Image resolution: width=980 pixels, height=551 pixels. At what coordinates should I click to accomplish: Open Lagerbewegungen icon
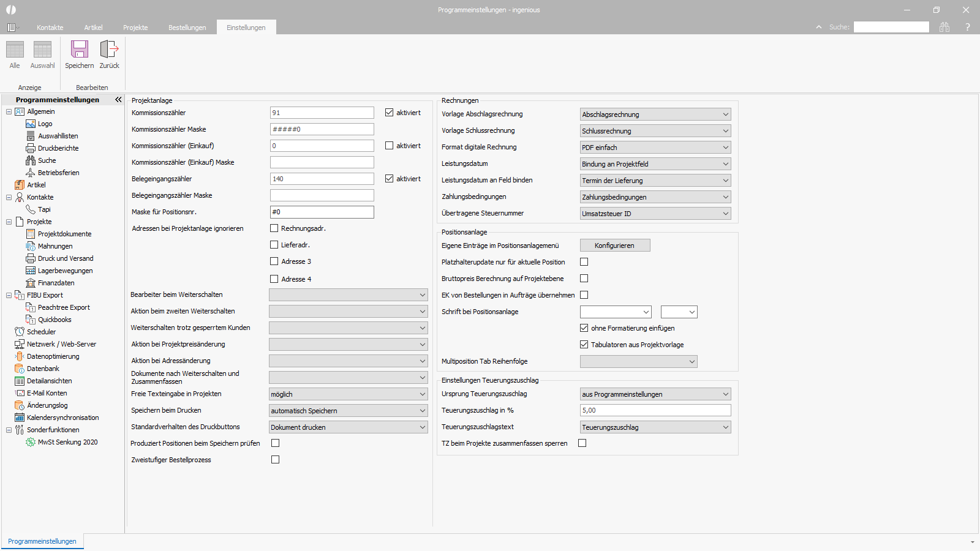click(31, 271)
